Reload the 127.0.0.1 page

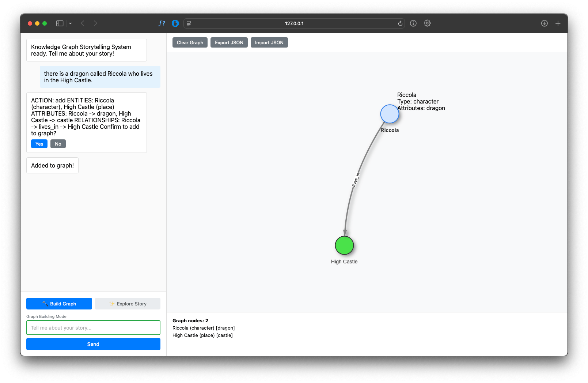[x=400, y=23]
